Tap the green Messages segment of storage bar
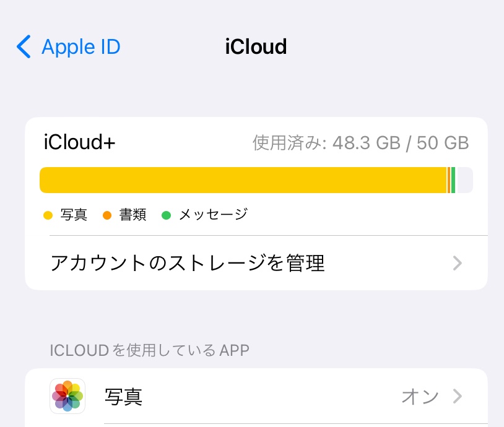 (x=453, y=180)
